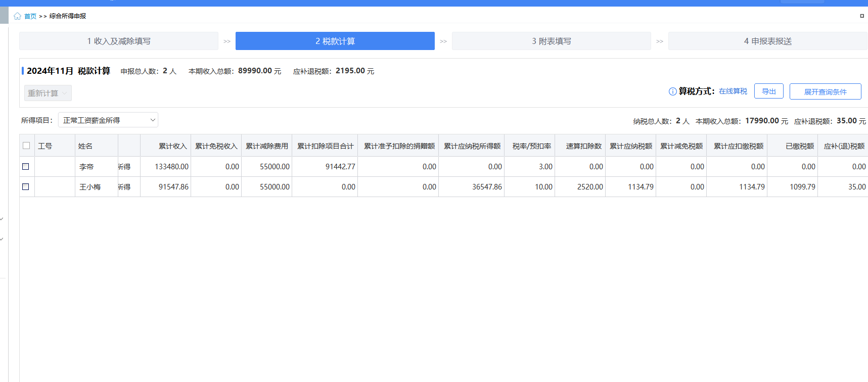
Task: Check the row checkbox for 王小梅
Action: click(26, 186)
